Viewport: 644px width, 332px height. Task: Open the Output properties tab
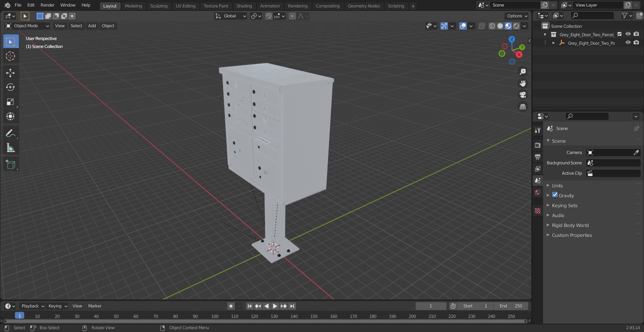pos(537,157)
